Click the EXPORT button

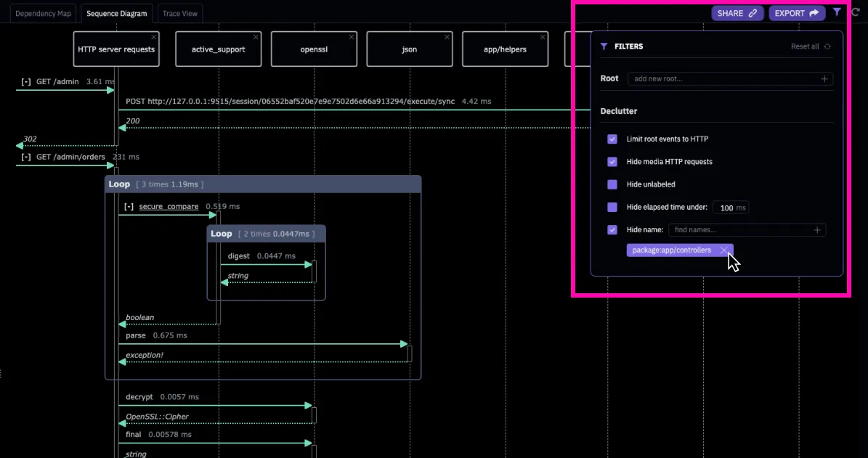coord(797,13)
